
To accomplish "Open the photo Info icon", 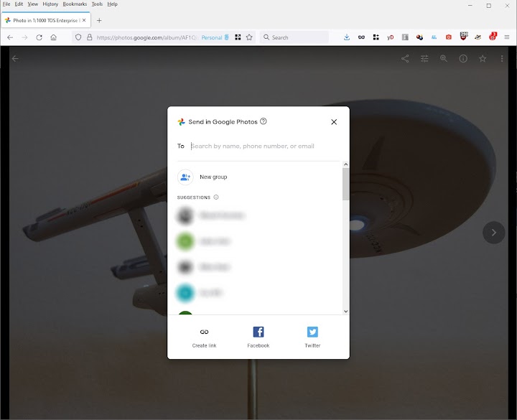I will (463, 59).
